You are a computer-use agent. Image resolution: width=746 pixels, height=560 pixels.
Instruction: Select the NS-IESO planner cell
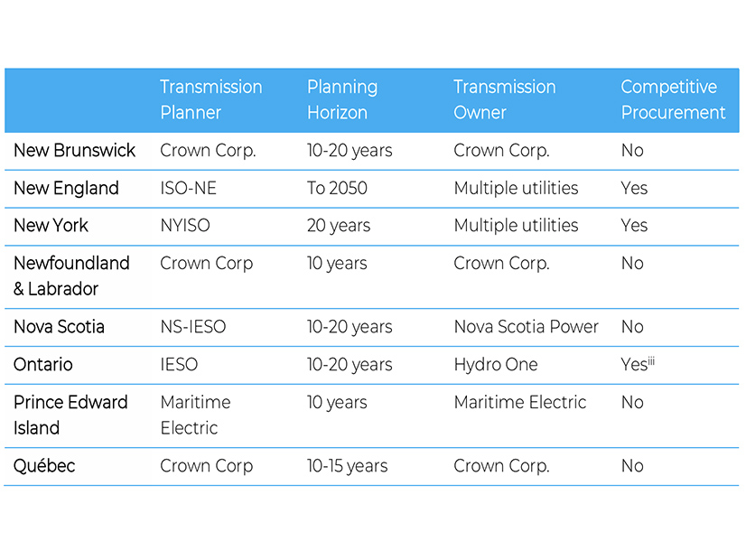[193, 327]
